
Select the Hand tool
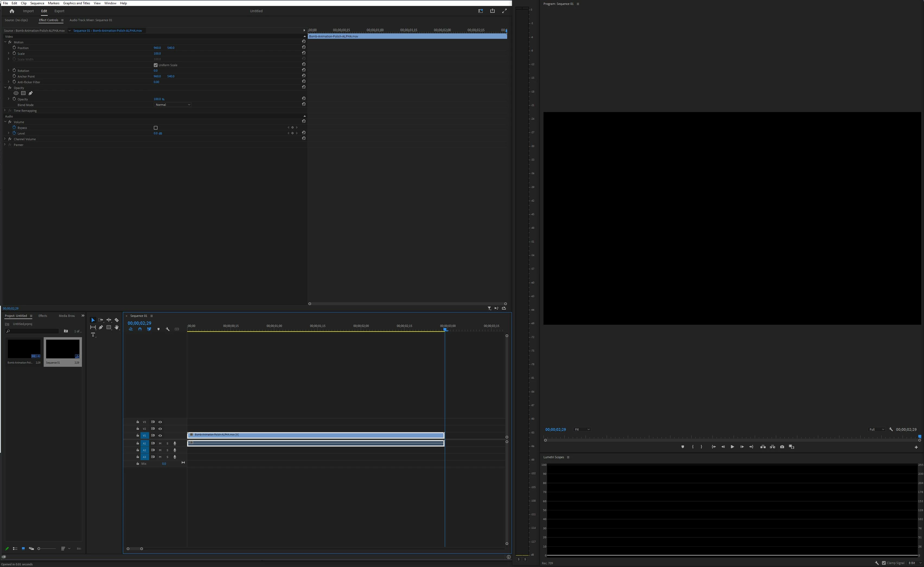pos(117,327)
